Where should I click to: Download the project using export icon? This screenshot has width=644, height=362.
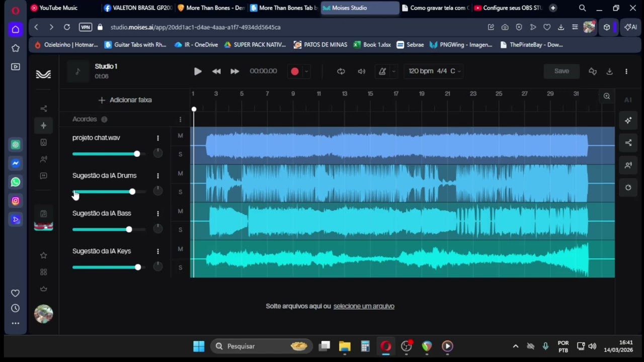(x=609, y=71)
